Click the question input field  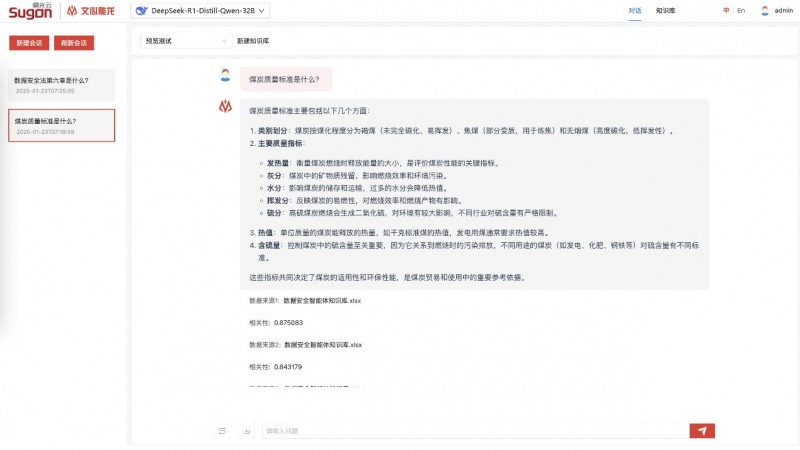[476, 431]
